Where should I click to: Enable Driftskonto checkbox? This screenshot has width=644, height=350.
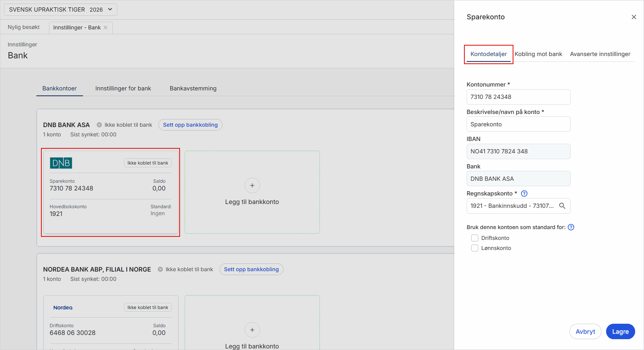click(x=475, y=238)
